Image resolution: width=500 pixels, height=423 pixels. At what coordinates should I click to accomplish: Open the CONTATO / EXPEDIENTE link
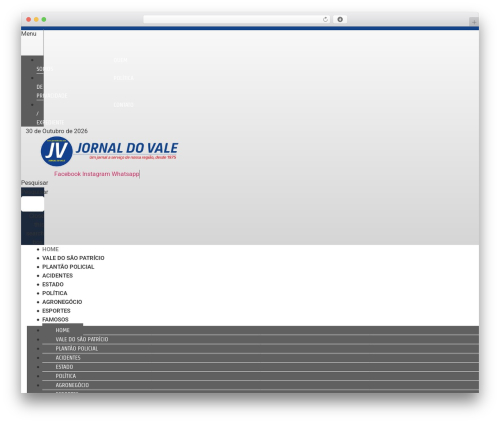(x=85, y=113)
